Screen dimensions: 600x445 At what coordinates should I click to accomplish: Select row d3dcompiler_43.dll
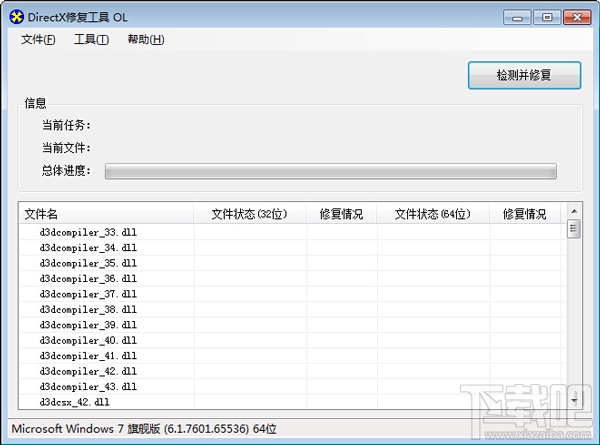click(x=293, y=386)
